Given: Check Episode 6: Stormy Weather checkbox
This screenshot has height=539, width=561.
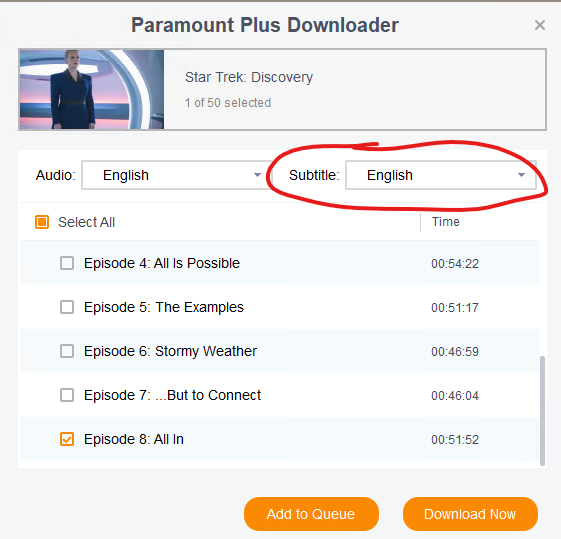Looking at the screenshot, I should (x=67, y=351).
